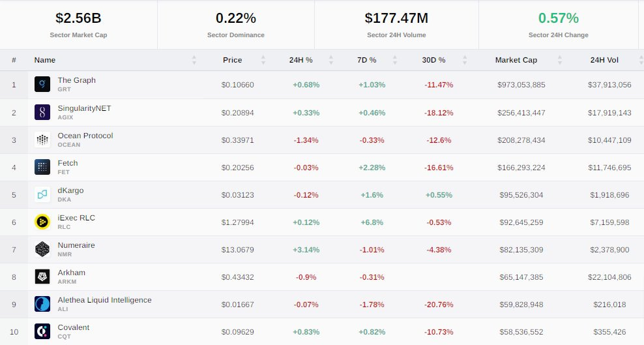Screen dimensions: 644x345
Task: Sort by 24H % column arrows
Action: point(330,60)
